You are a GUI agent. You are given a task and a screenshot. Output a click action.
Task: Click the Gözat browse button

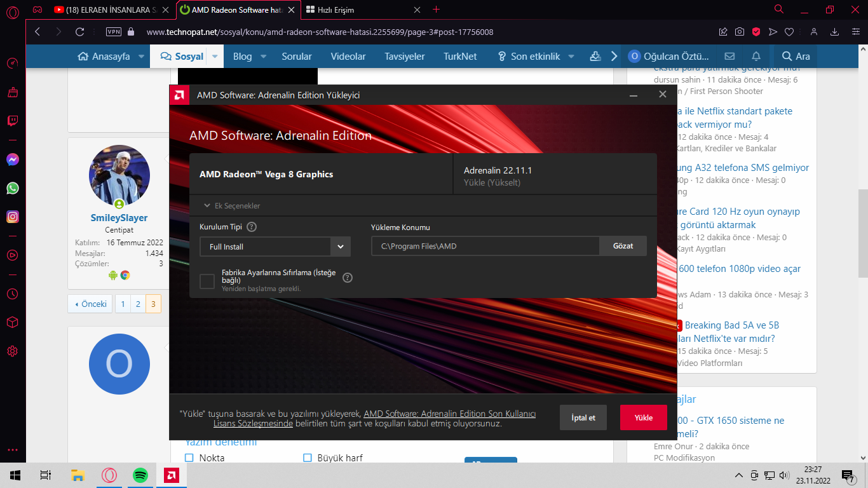pyautogui.click(x=623, y=246)
